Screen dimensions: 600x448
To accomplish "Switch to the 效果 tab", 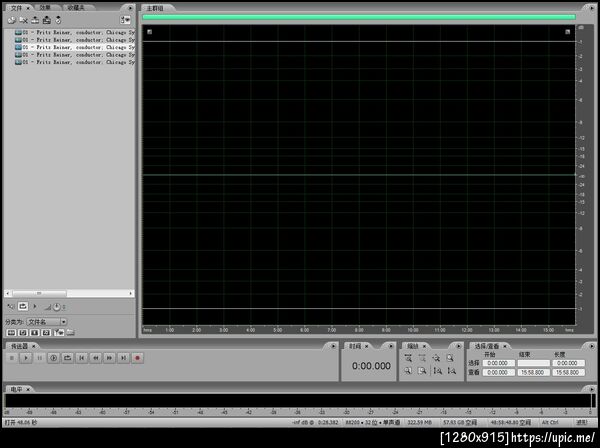I will (45, 8).
